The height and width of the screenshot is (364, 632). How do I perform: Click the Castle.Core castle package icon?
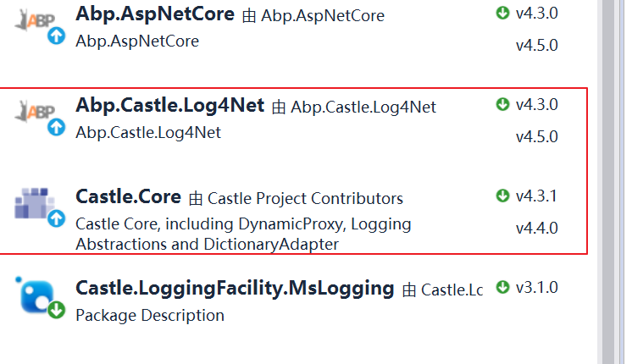pos(34,202)
